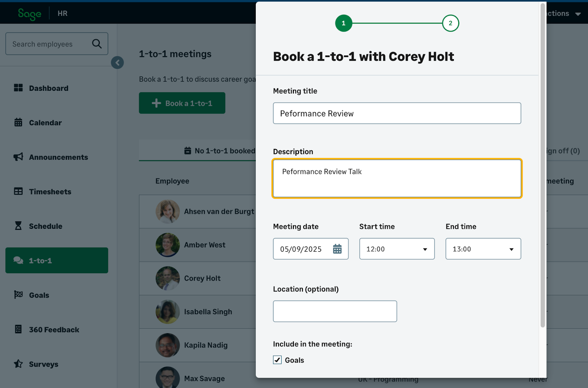The height and width of the screenshot is (388, 588).
Task: Navigate to Schedule
Action: coord(57,226)
